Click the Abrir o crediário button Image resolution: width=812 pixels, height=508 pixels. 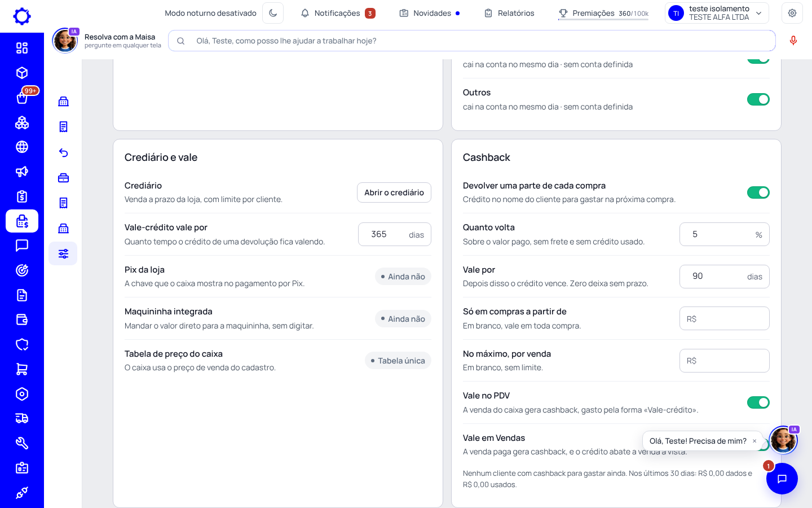(394, 192)
